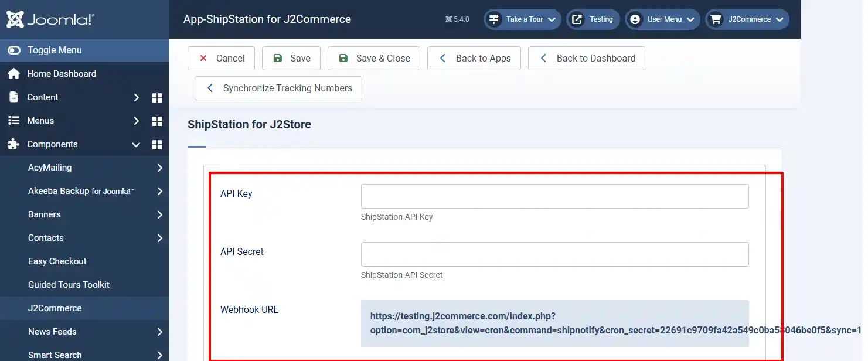Click the ShipStation API Secret hint text
Image resolution: width=868 pixels, height=361 pixels.
click(402, 275)
